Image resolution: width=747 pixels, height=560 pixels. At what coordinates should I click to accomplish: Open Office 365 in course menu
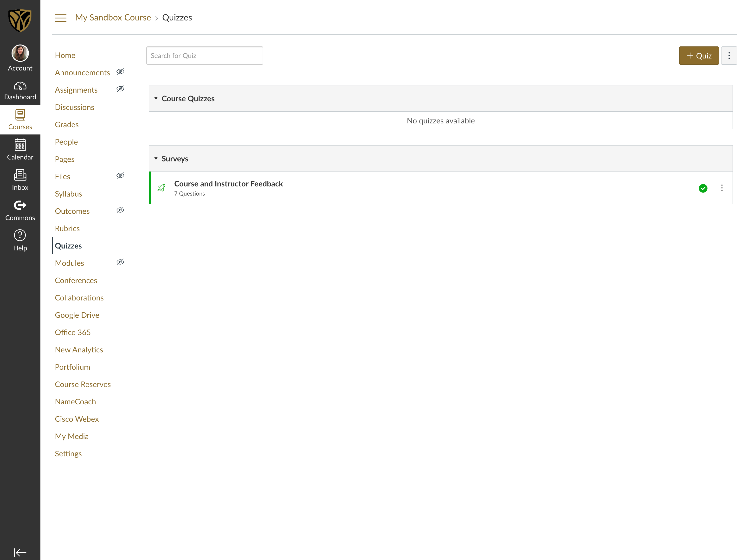click(73, 332)
